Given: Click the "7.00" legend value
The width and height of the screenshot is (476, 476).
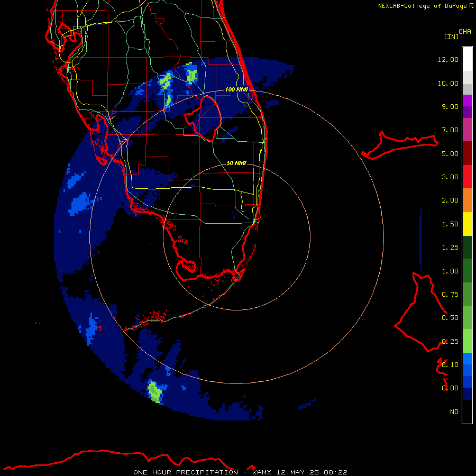Looking at the screenshot, I should pos(450,130).
